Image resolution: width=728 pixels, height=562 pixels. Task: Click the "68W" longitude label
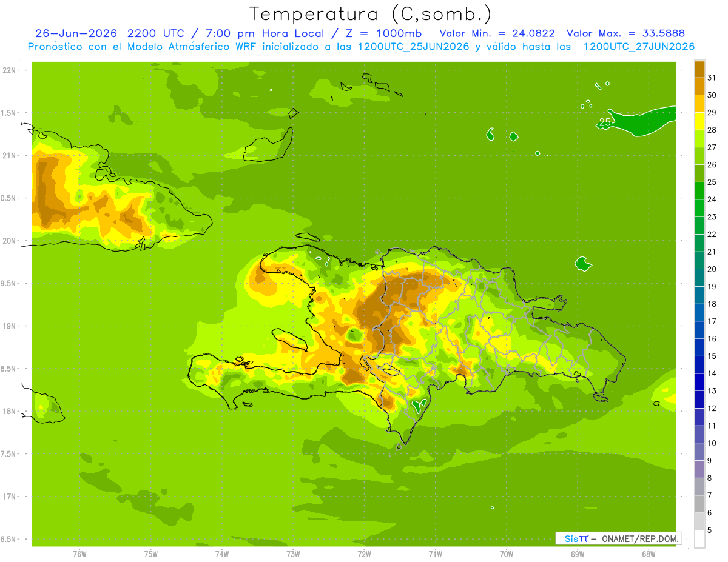coord(648,554)
